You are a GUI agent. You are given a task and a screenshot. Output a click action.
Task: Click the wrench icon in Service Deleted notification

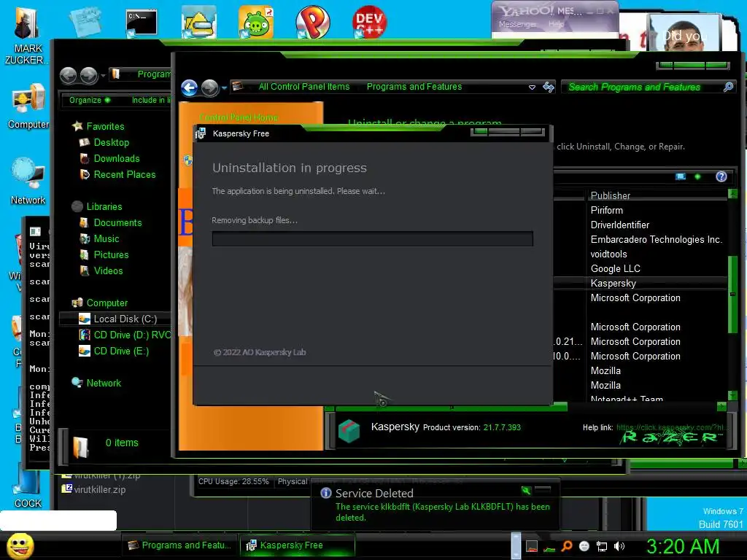525,490
